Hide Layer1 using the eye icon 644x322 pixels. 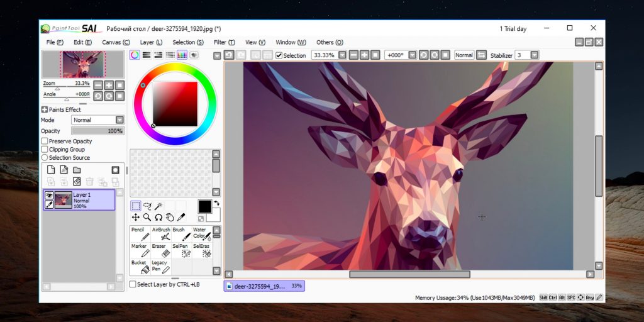coord(48,196)
